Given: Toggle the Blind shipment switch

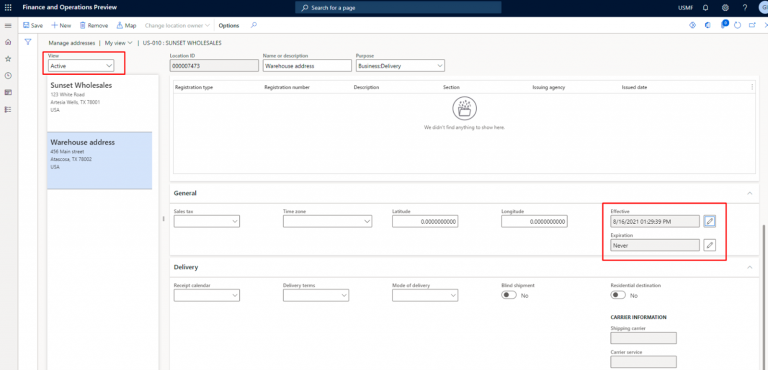Looking at the screenshot, I should pyautogui.click(x=509, y=295).
